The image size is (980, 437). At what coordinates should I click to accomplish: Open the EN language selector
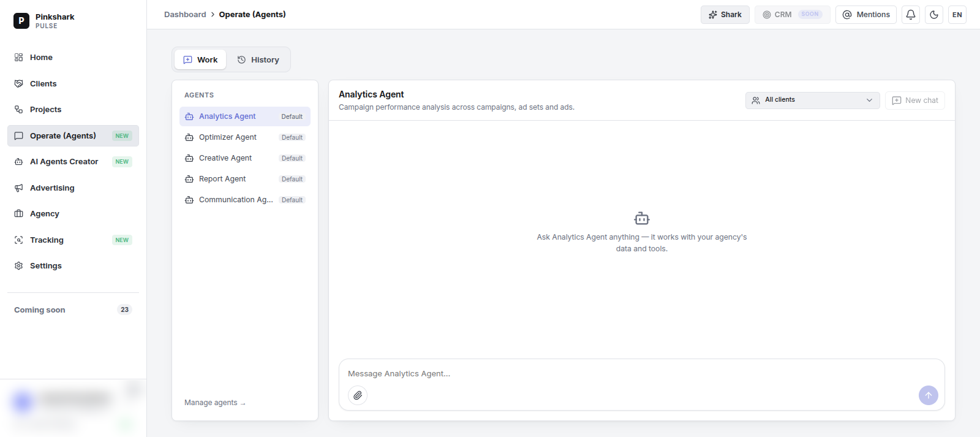tap(957, 15)
